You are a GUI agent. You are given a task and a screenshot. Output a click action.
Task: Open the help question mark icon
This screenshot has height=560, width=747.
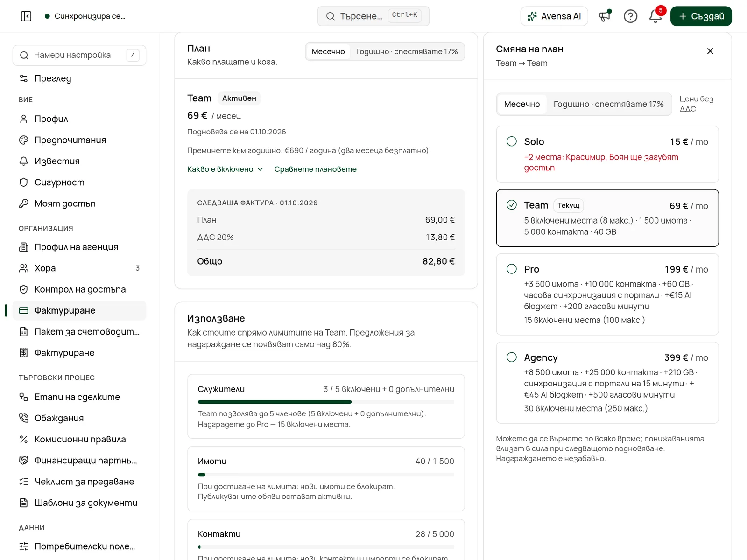(x=630, y=16)
